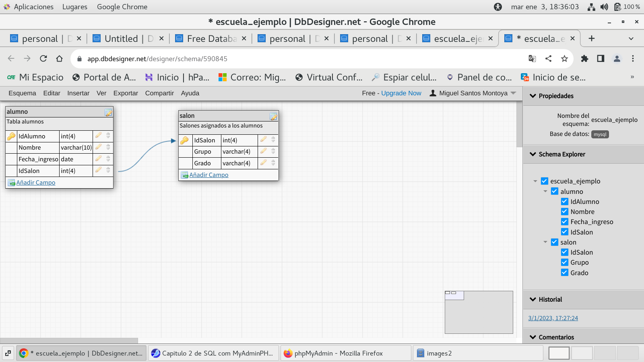Toggle the Fecha_ingreso checkbox in Schema Explorer
This screenshot has width=644, height=362.
[565, 222]
